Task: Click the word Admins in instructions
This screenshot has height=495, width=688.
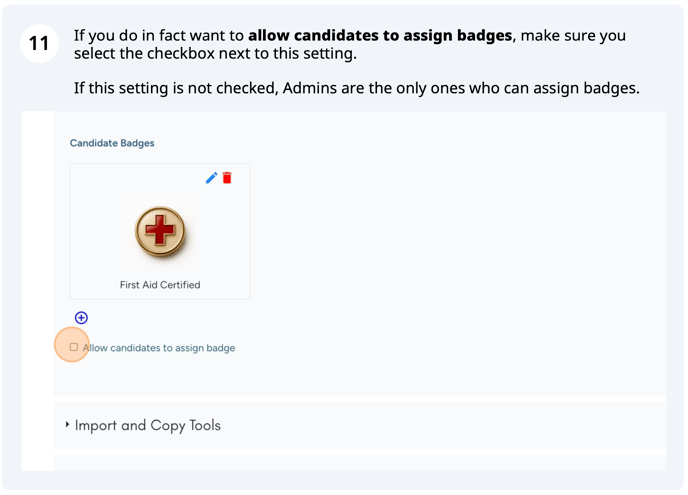Action: (x=311, y=88)
